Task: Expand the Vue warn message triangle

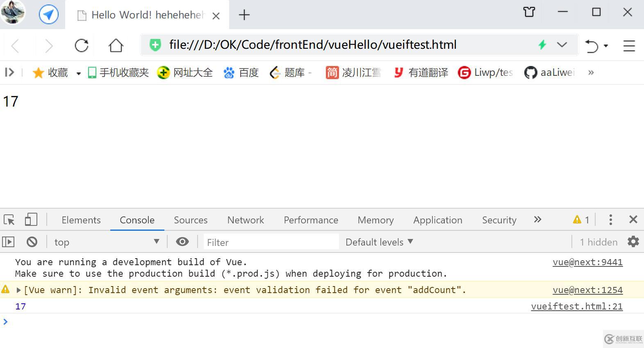Action: 18,290
